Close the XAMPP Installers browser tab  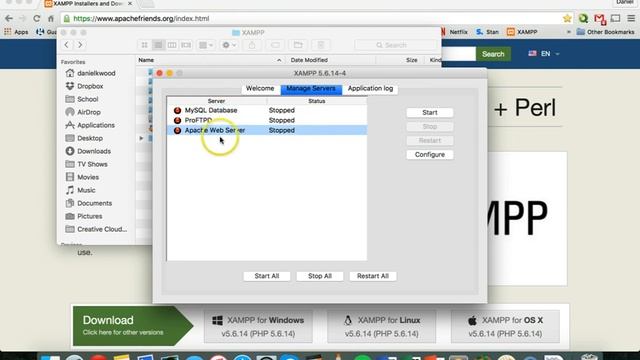[x=130, y=4]
